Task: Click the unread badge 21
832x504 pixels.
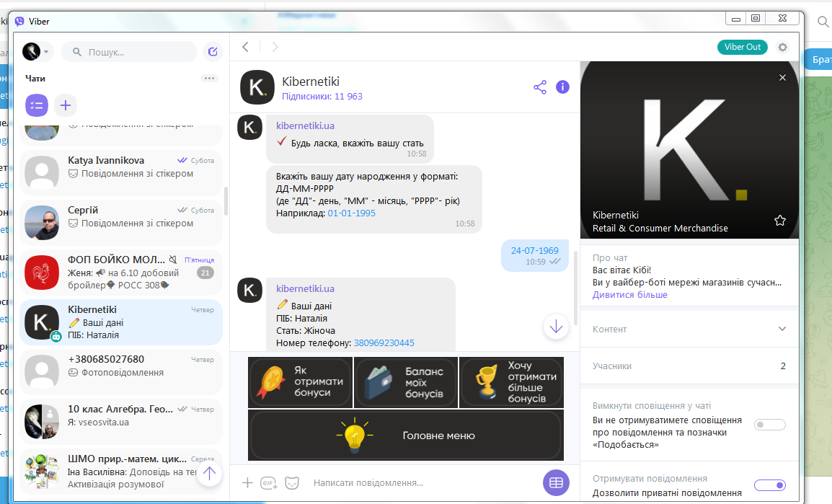Action: [205, 273]
